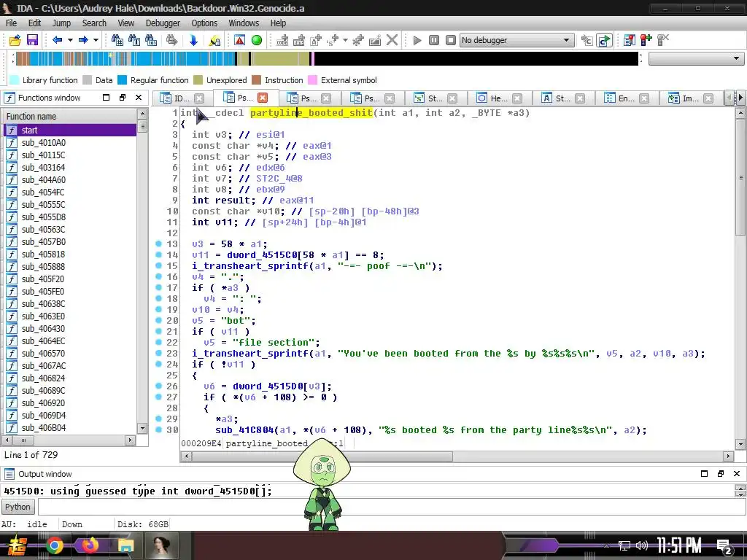Close the ID... tab

[x=199, y=98]
